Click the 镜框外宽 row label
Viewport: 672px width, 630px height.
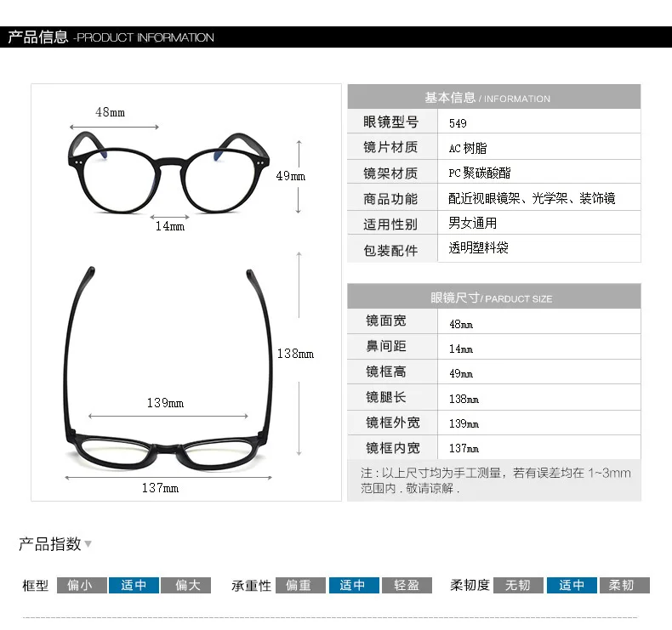[x=393, y=423]
